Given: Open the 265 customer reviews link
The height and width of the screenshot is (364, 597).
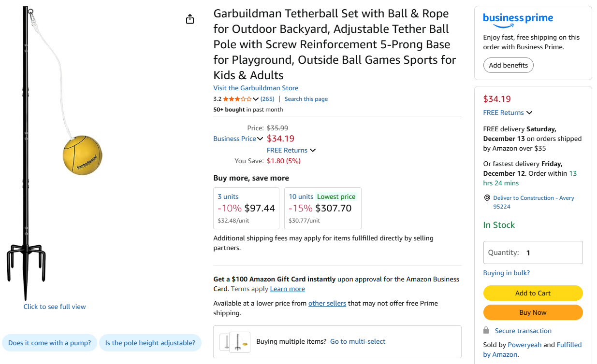Looking at the screenshot, I should tap(267, 99).
